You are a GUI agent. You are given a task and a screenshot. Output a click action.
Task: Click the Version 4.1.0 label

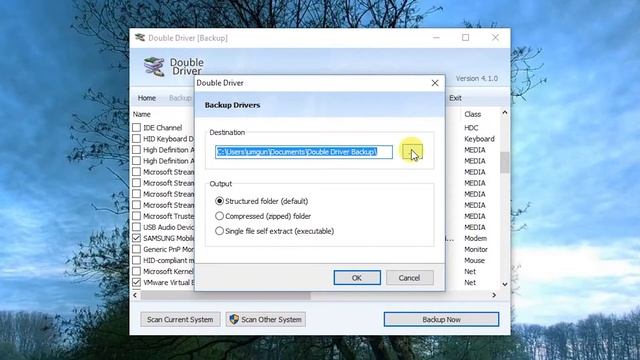477,78
